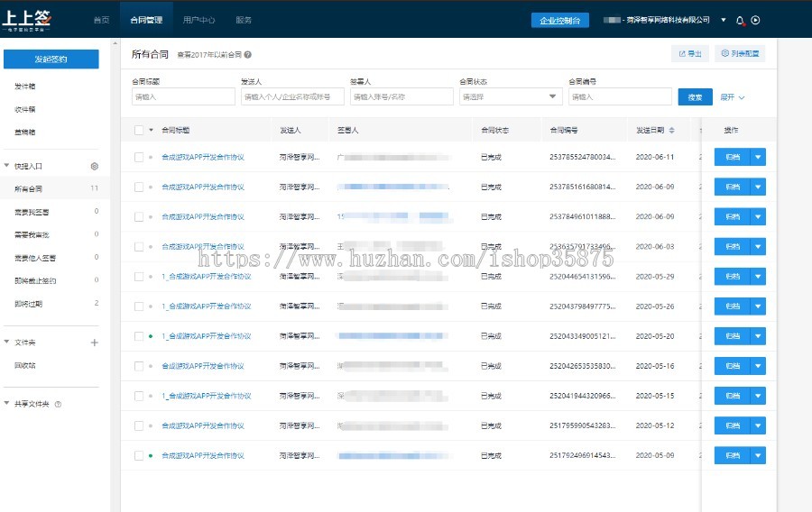812x512 pixels.
Task: Open the notification bell in the header
Action: click(x=740, y=21)
